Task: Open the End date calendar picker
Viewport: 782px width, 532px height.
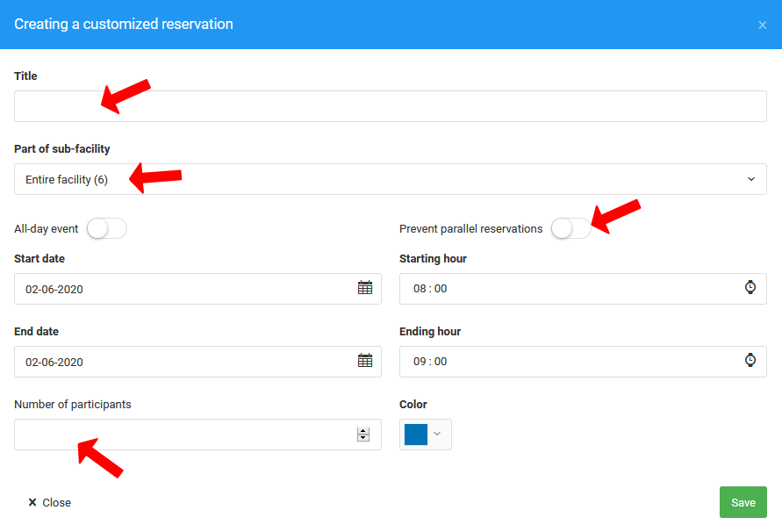Action: pos(365,361)
